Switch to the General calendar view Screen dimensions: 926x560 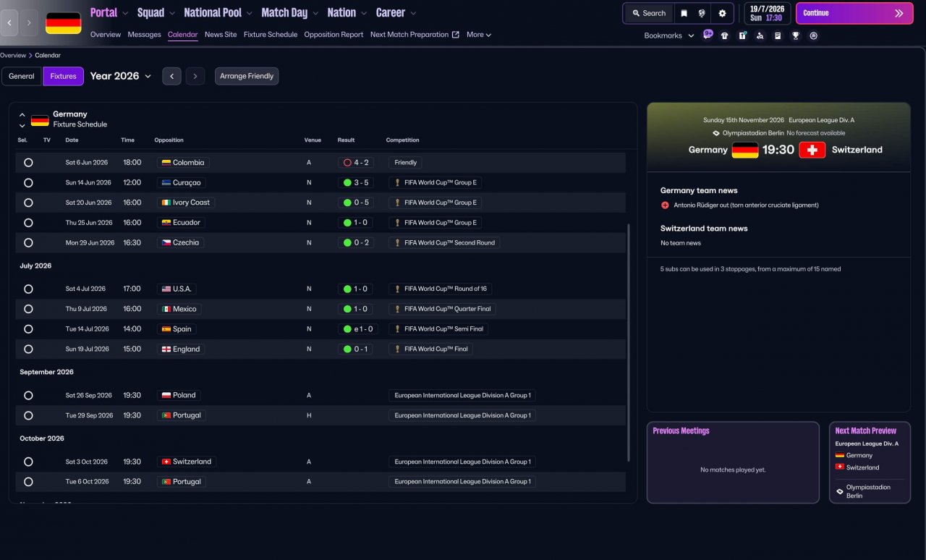pos(22,76)
